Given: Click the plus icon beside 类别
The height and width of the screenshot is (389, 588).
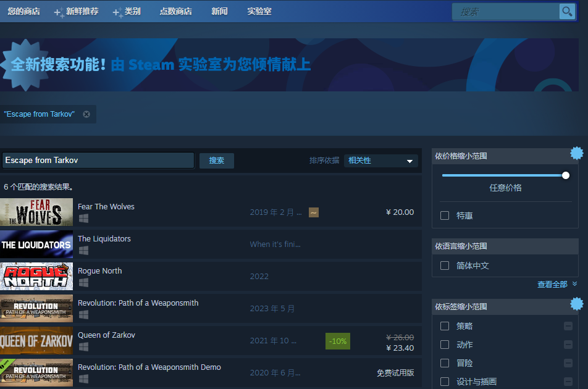Looking at the screenshot, I should [118, 13].
